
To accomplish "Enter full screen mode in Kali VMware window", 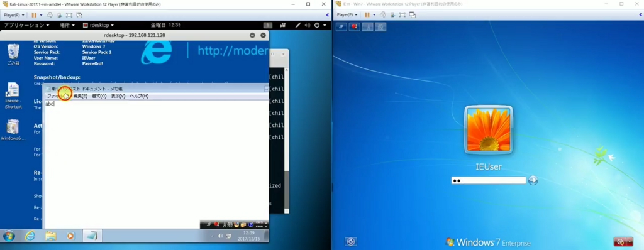I will pyautogui.click(x=69, y=15).
